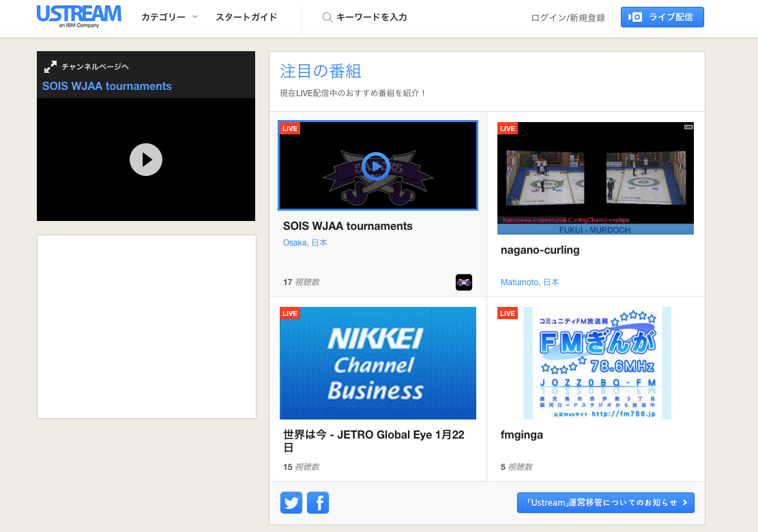758x532 pixels.
Task: Click Osaka, 日本 location link
Action: click(x=305, y=243)
